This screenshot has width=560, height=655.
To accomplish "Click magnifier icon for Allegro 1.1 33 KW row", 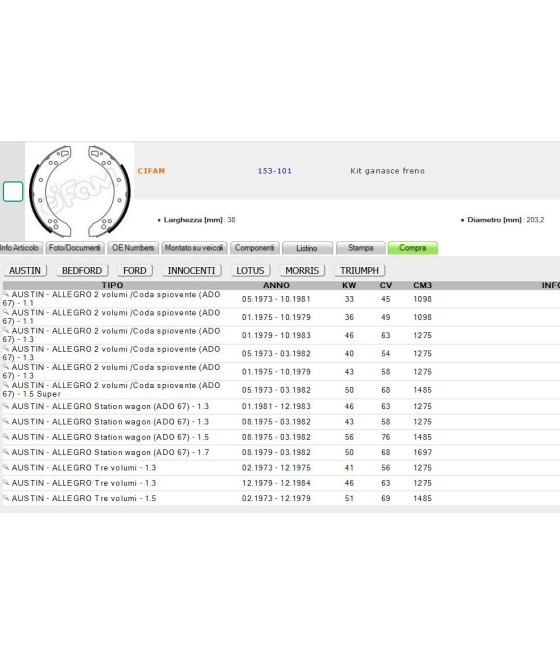I will tap(6, 294).
